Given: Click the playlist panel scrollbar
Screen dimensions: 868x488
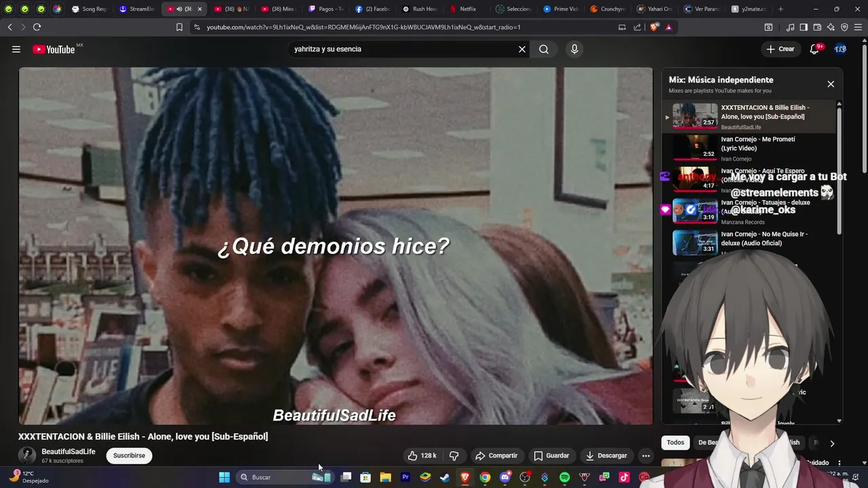Looking at the screenshot, I should 840,169.
